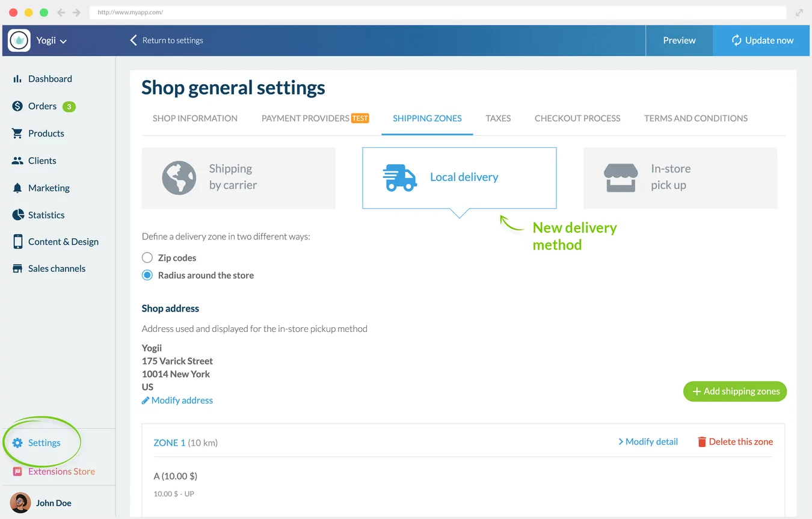Image resolution: width=812 pixels, height=519 pixels.
Task: Expand details for ZONE 1
Action: click(x=648, y=441)
